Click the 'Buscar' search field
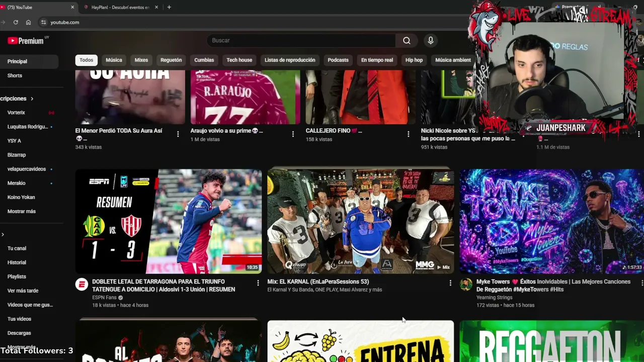Image resolution: width=644 pixels, height=362 pixels. 301,40
